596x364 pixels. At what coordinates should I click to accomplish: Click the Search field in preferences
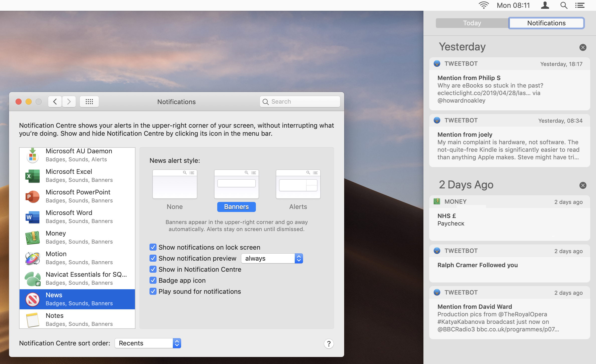(300, 102)
